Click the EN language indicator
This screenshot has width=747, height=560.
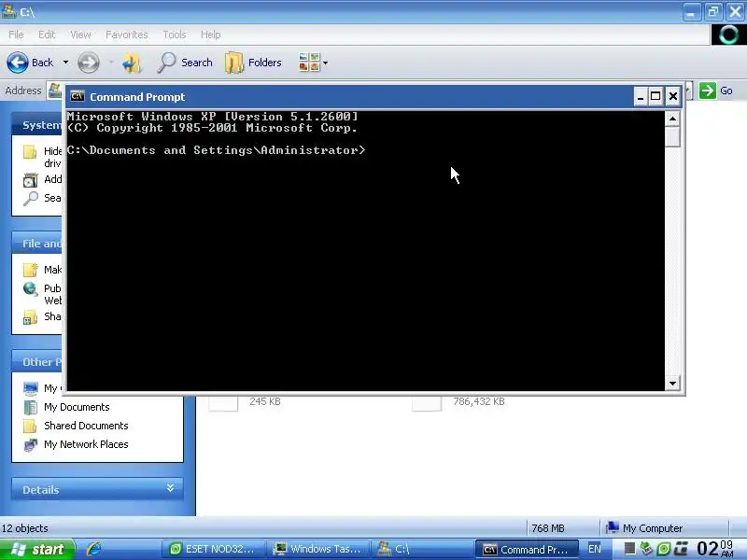pos(594,549)
